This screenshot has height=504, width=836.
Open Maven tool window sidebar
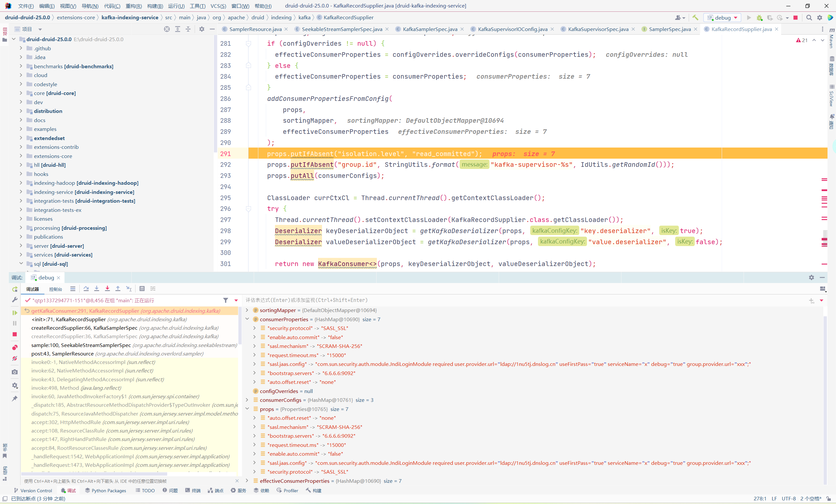831,38
